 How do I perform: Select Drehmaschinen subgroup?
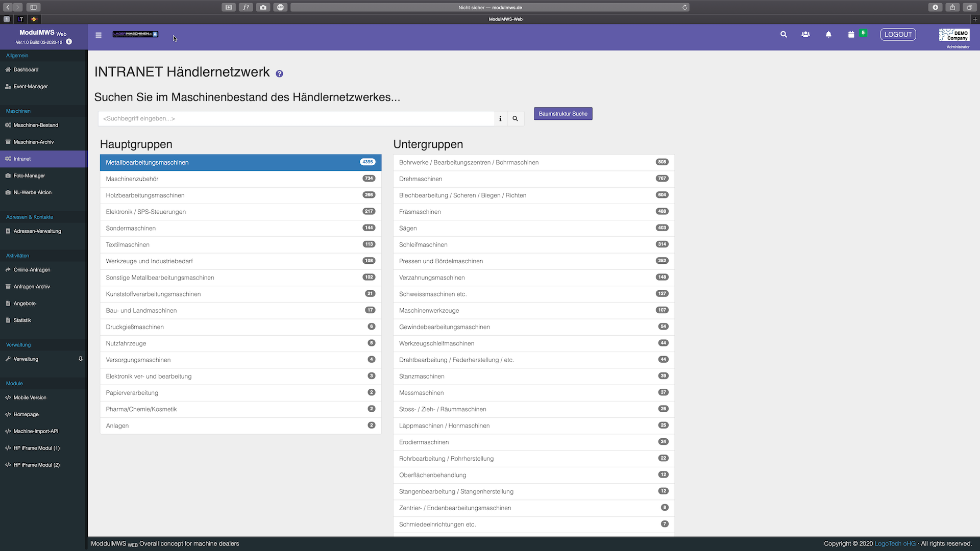pyautogui.click(x=421, y=179)
